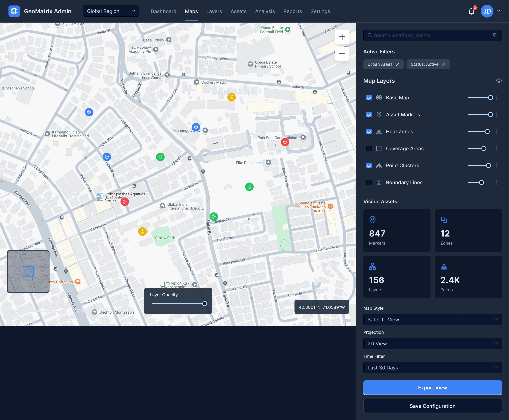The image size is (509, 420).
Task: Open Heat Zones layer options menu
Action: (496, 132)
